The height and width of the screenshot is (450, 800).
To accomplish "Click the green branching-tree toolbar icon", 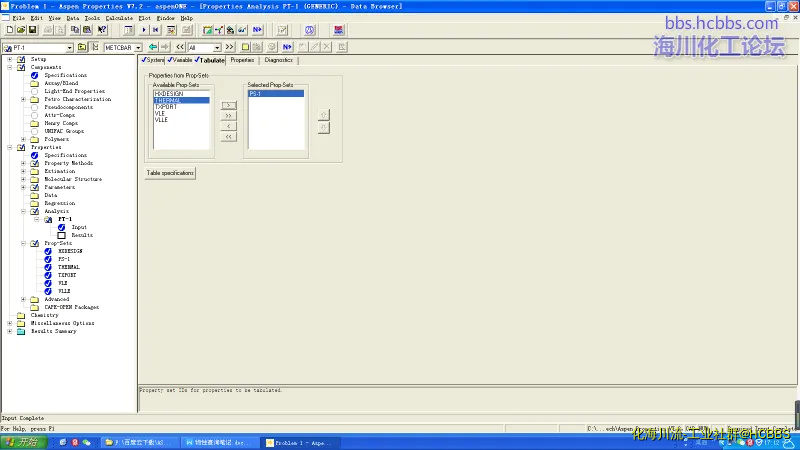I will pyautogui.click(x=219, y=30).
